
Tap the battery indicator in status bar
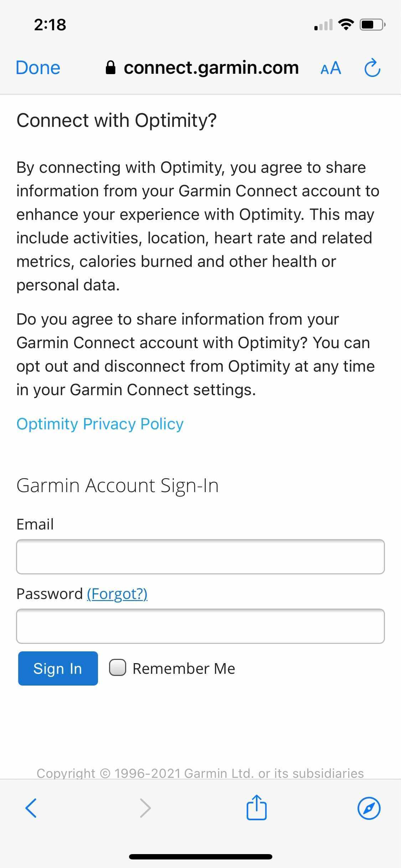click(372, 25)
